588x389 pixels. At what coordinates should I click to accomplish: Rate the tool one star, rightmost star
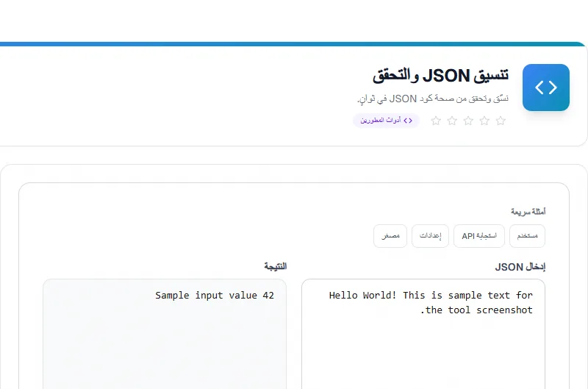[x=501, y=121]
